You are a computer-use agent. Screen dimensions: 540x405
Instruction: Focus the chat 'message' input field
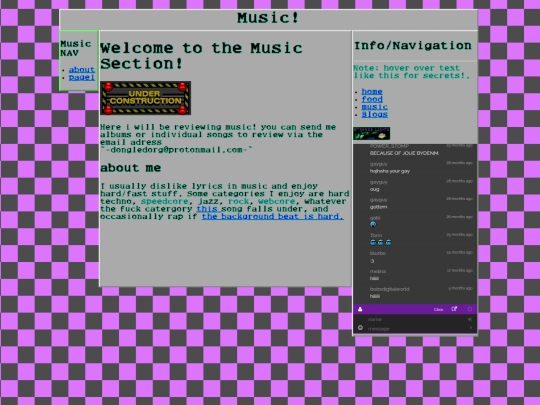coord(415,329)
